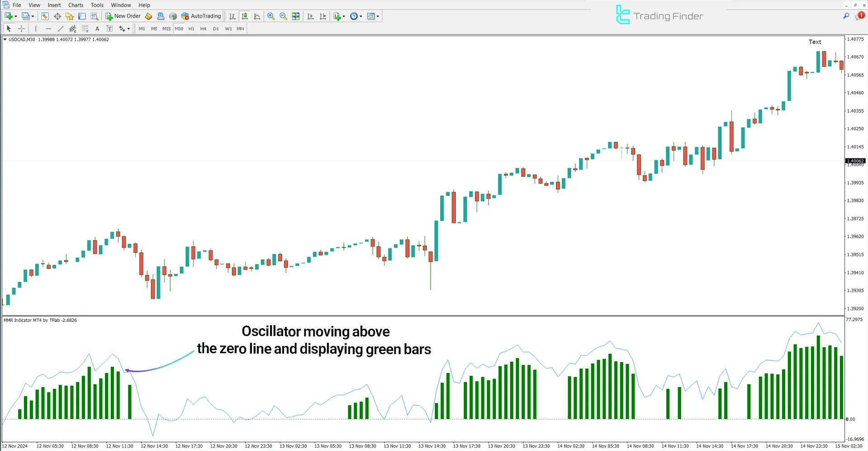
Task: Expand the New Chart dropdown arrow
Action: (15, 16)
